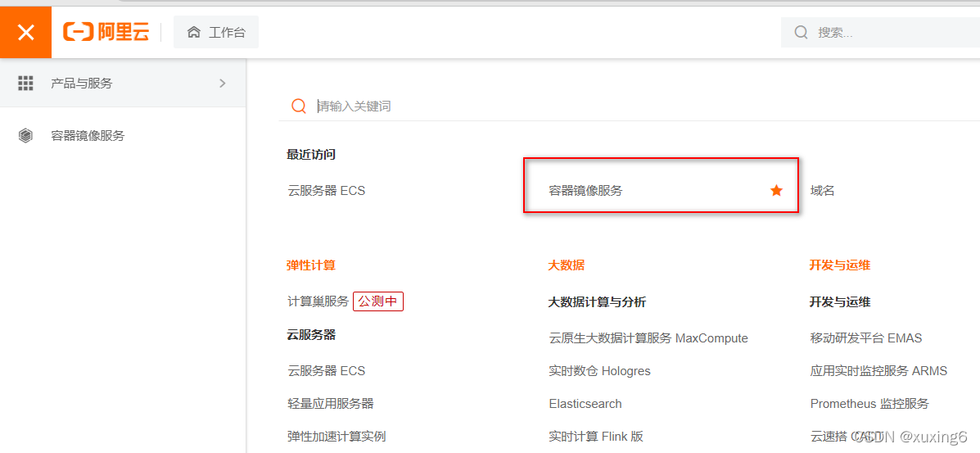This screenshot has width=980, height=453.
Task: Open 云原生大数据计算服务 MaxCompute
Action: (x=648, y=338)
